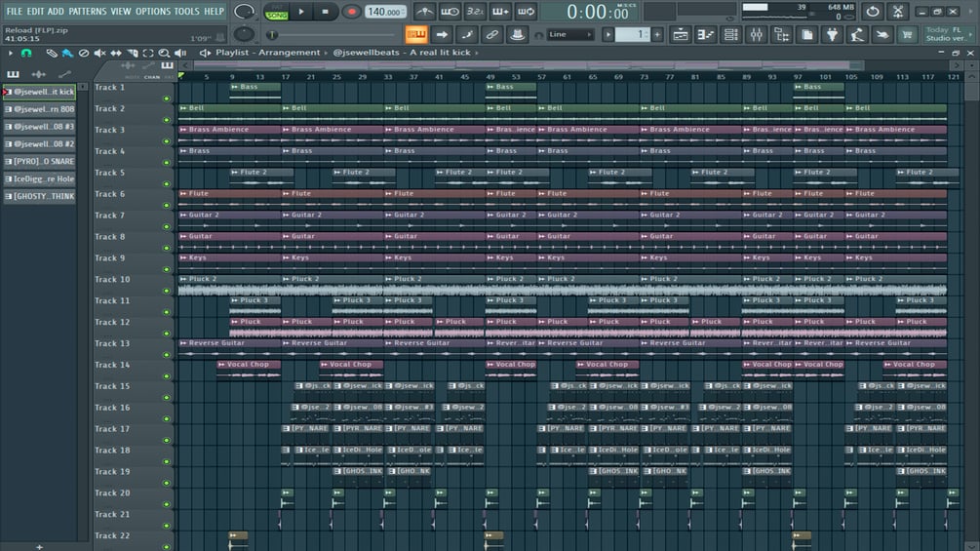Open the Mixer icon
The image size is (980, 551).
tap(757, 34)
